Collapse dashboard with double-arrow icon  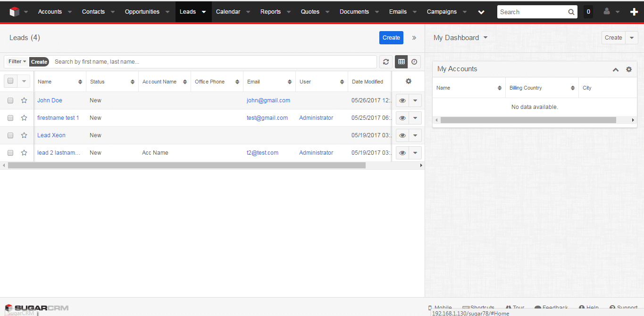pos(414,38)
